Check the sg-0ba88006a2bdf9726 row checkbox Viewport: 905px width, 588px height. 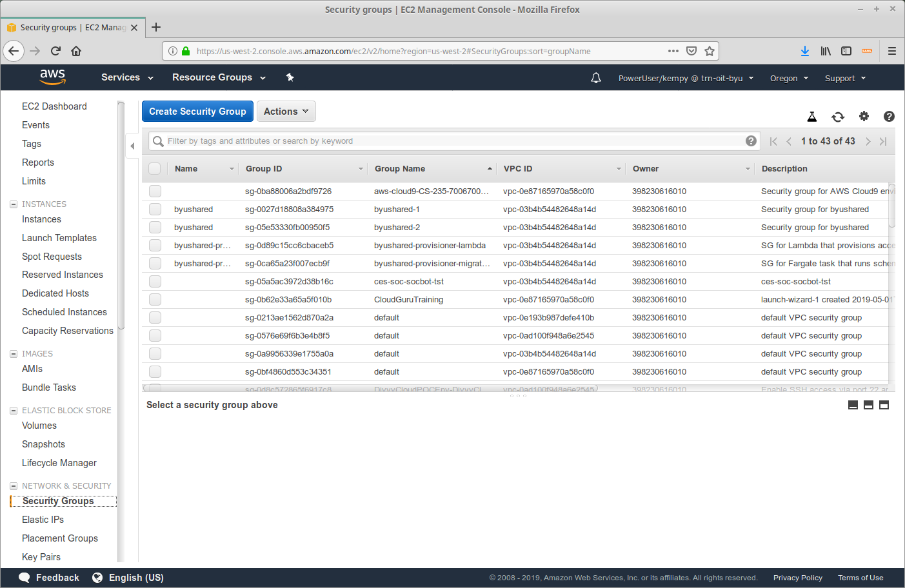(155, 191)
